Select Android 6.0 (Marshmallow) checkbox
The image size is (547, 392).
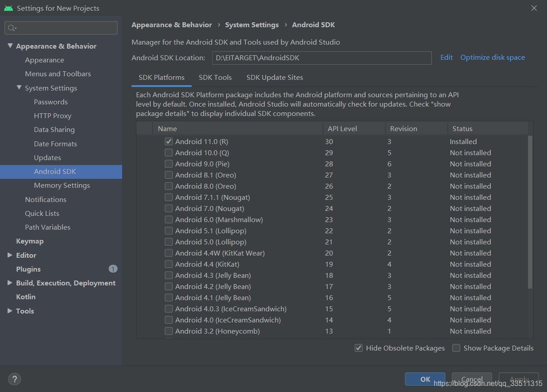pos(169,219)
